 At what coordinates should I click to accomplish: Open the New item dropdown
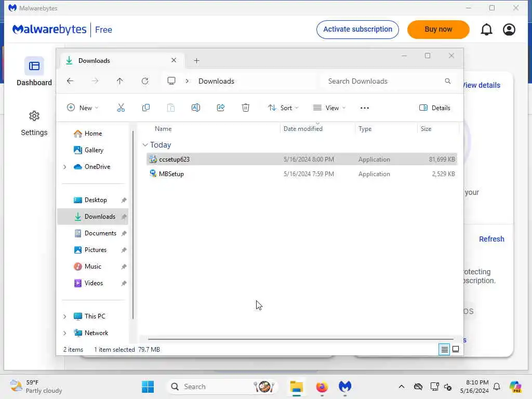[83, 108]
